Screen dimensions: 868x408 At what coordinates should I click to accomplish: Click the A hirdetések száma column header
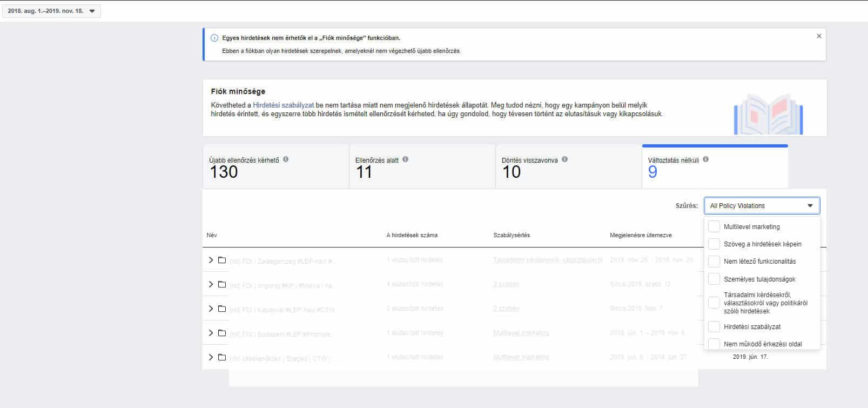point(412,235)
